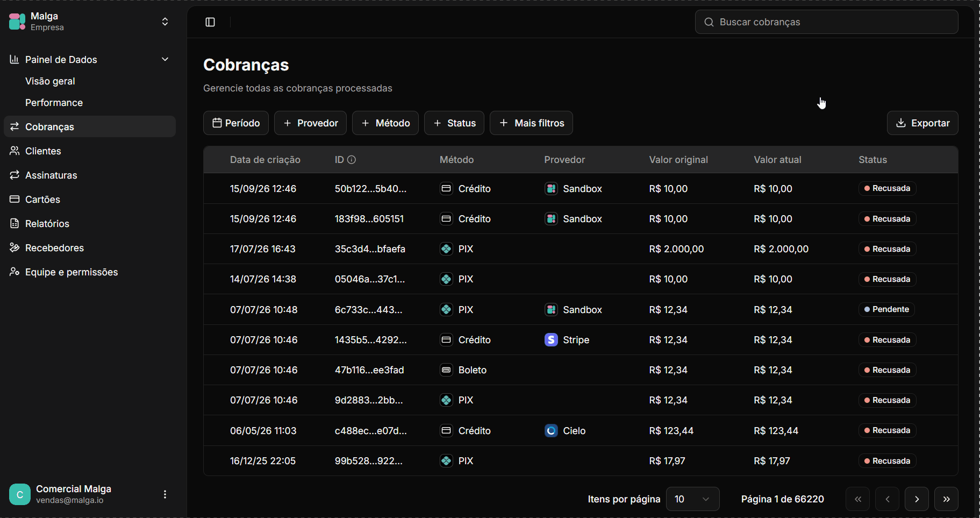Click Sandbox icon in 6c733c row
The width and height of the screenshot is (980, 518).
coord(551,310)
